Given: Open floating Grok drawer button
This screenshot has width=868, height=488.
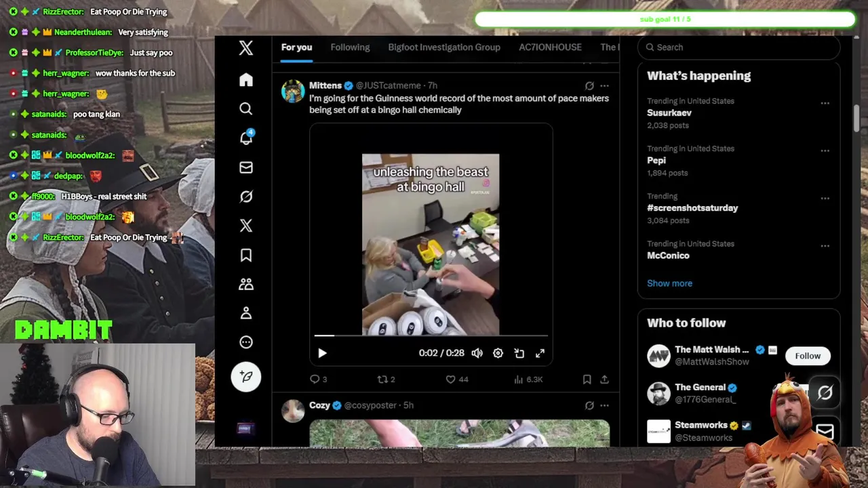Looking at the screenshot, I should [825, 392].
